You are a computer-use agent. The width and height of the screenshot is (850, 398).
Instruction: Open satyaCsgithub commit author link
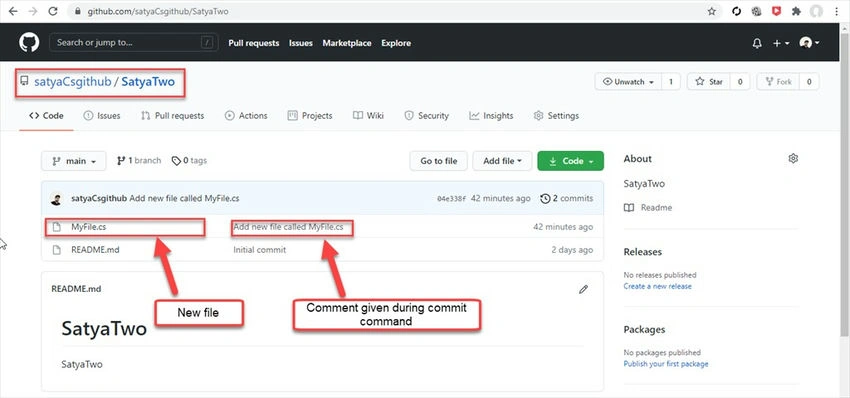tap(99, 198)
